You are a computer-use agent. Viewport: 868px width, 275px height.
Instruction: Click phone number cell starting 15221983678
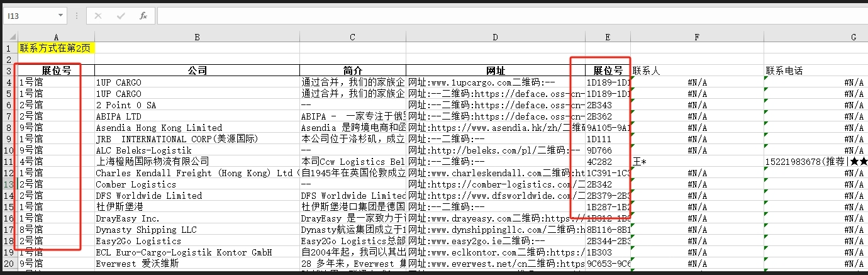(x=816, y=161)
